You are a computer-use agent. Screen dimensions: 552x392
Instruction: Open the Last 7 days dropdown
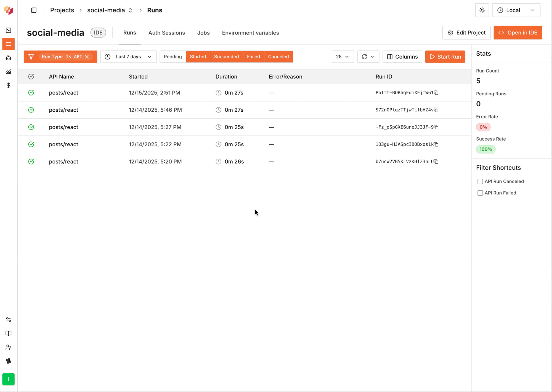pos(128,57)
